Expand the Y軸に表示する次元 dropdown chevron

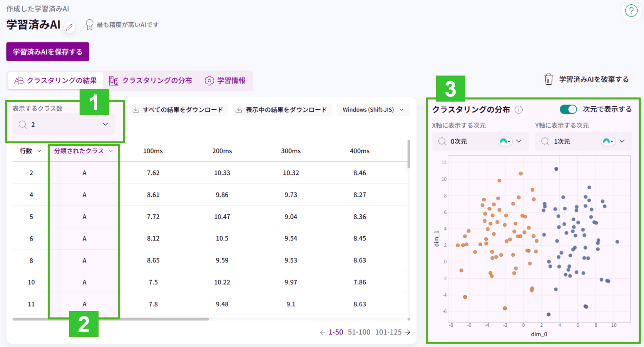pos(622,141)
